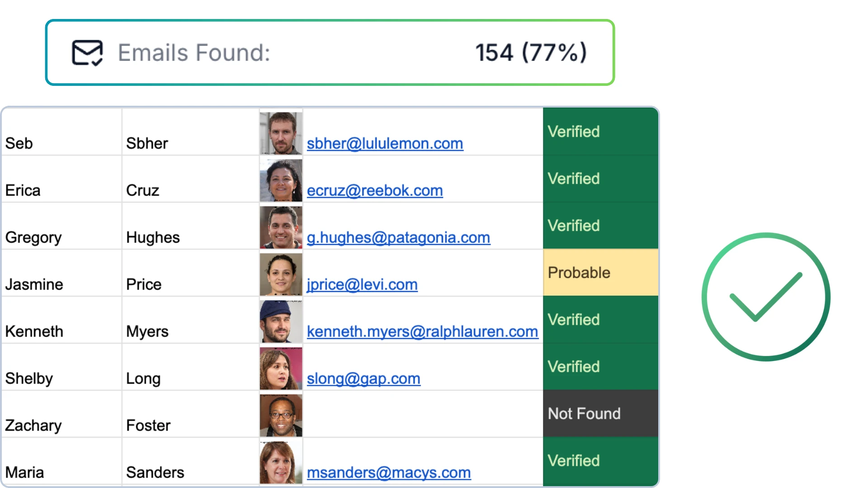Viewport: 868px width, 488px height.
Task: Select Maria Sanders's profile photo
Action: (281, 462)
